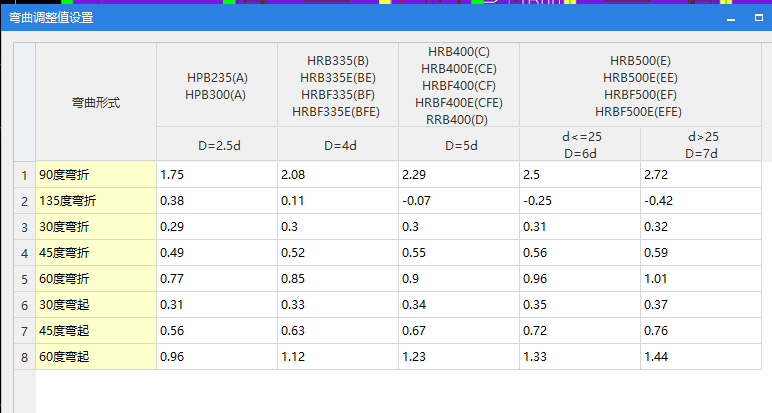The width and height of the screenshot is (772, 413).
Task: Edit the 0.33 value for 30度弯起
Action: [x=338, y=305]
